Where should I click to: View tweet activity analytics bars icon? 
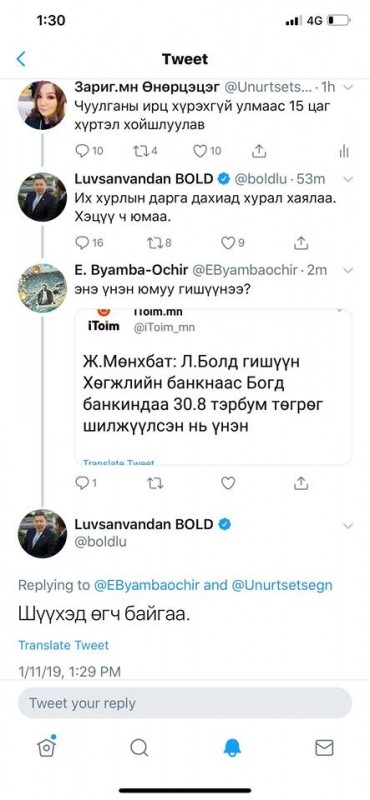click(344, 151)
